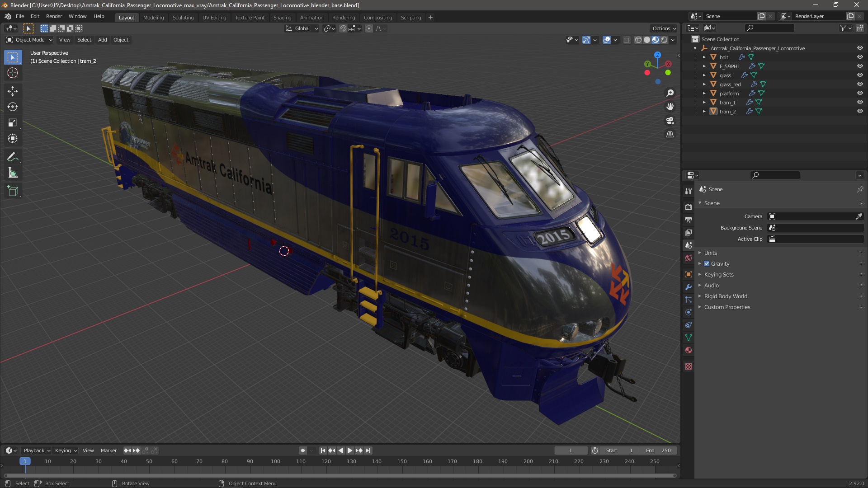Open the Particles properties tab
This screenshot has height=488, width=868.
click(688, 300)
